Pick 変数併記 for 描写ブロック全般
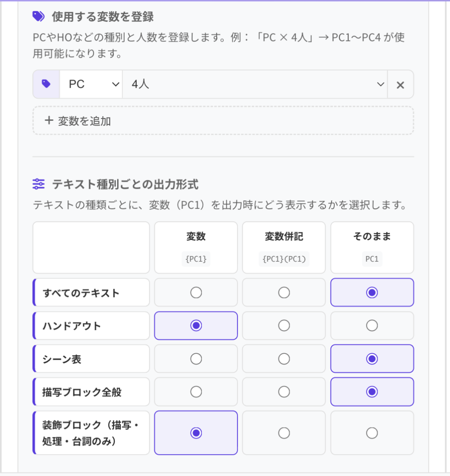 284,392
